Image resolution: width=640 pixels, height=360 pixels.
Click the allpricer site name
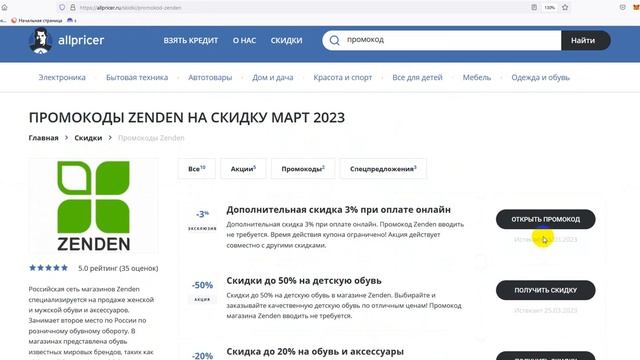tap(81, 40)
